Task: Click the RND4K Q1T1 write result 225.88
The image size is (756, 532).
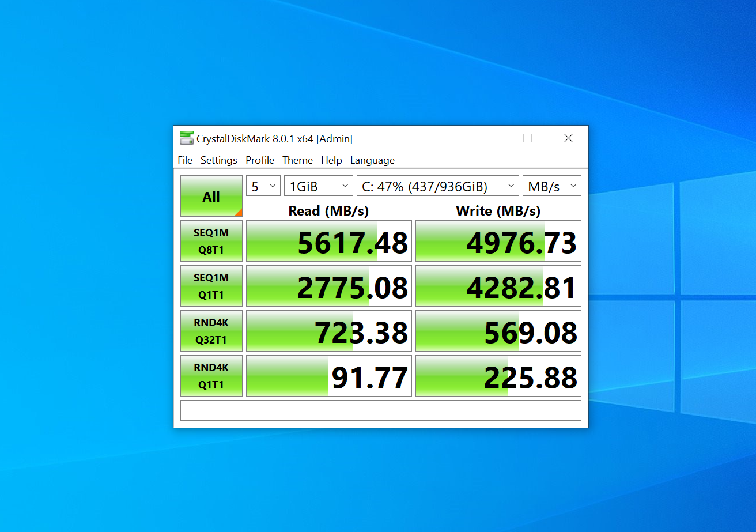Action: (x=498, y=376)
